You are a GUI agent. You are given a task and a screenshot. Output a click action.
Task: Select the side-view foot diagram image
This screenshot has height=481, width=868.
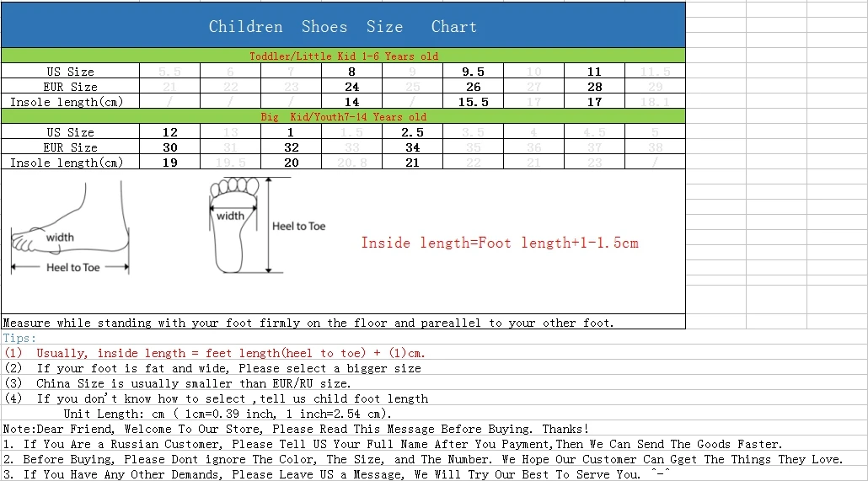70,227
